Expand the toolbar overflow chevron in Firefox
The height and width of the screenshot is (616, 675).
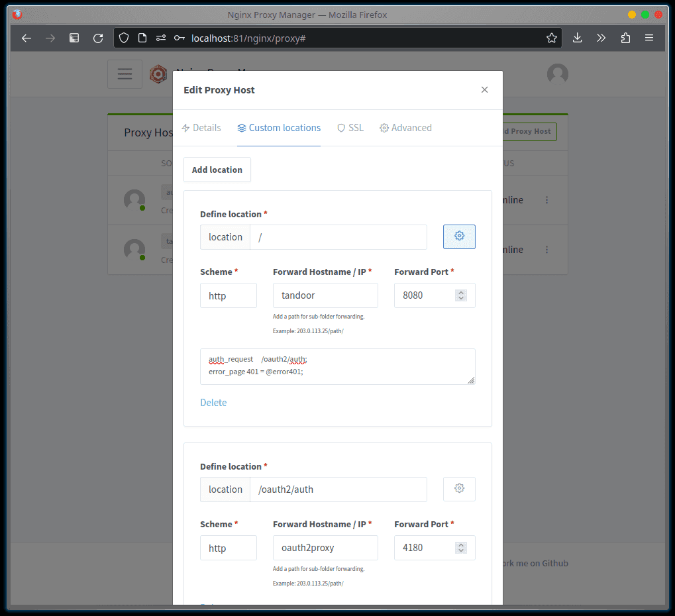pos(601,38)
